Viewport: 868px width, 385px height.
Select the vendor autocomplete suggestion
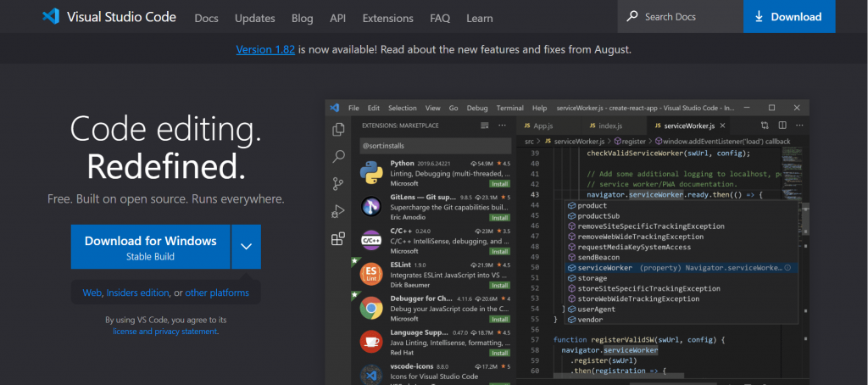[681, 320]
